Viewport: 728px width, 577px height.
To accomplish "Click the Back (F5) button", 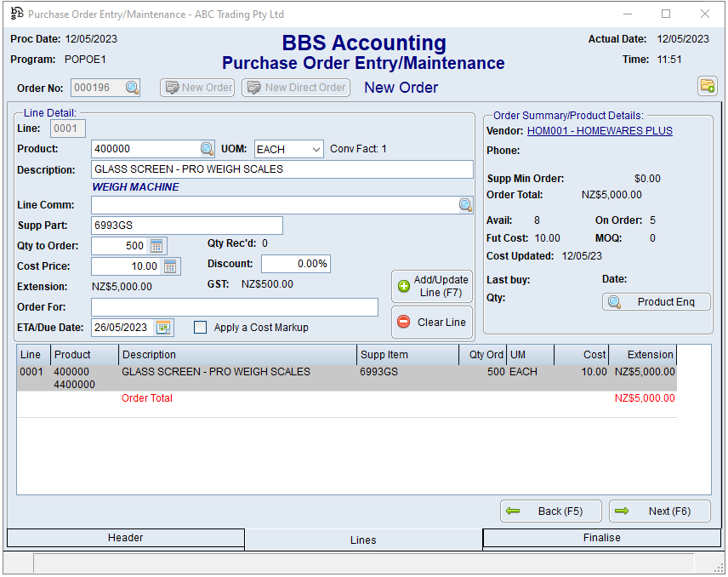I will point(551,511).
